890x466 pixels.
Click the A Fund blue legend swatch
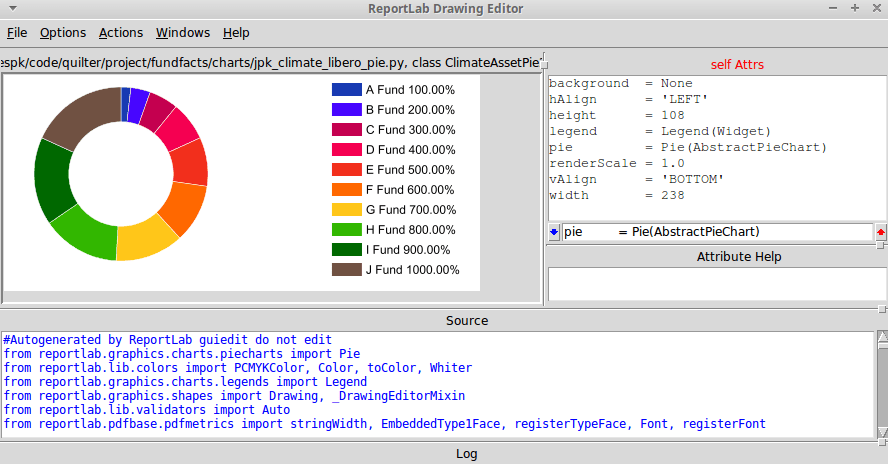347,90
